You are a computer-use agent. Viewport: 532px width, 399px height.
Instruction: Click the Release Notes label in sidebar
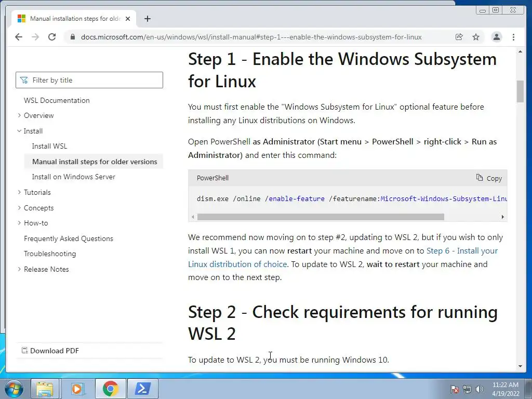click(46, 269)
